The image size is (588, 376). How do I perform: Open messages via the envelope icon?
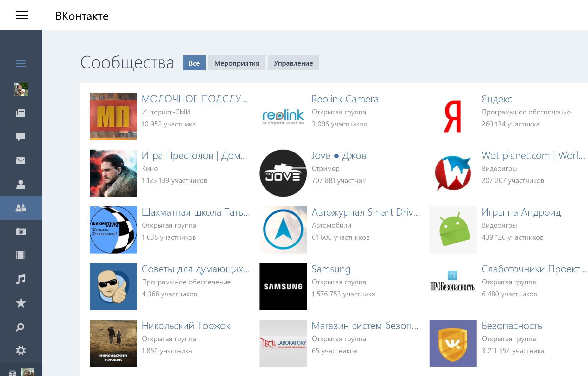pos(21,160)
